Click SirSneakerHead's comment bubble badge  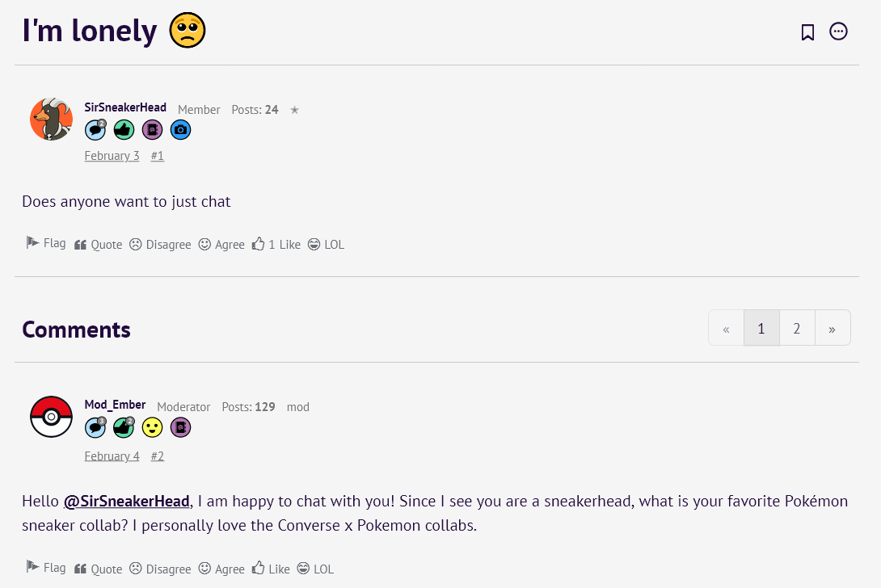(x=95, y=129)
